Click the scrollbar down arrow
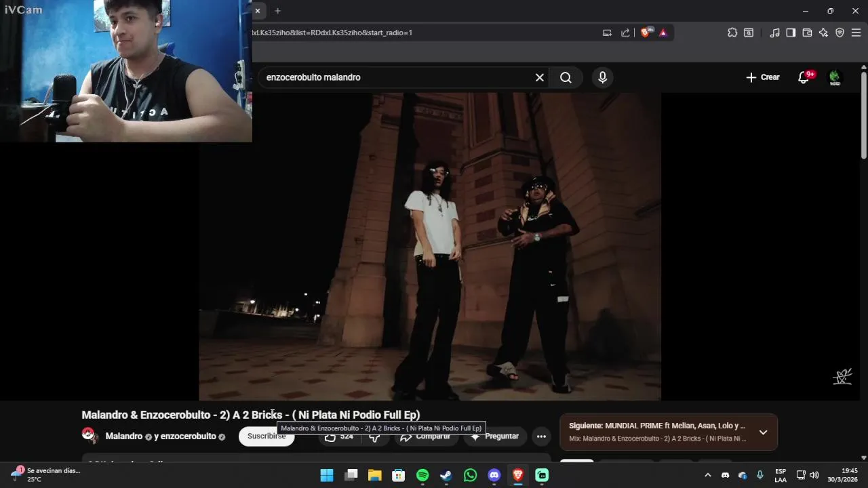 863,457
